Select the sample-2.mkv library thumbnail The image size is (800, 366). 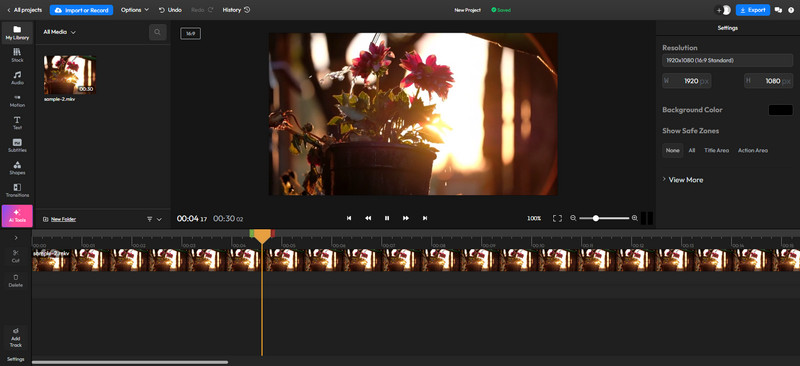point(70,75)
